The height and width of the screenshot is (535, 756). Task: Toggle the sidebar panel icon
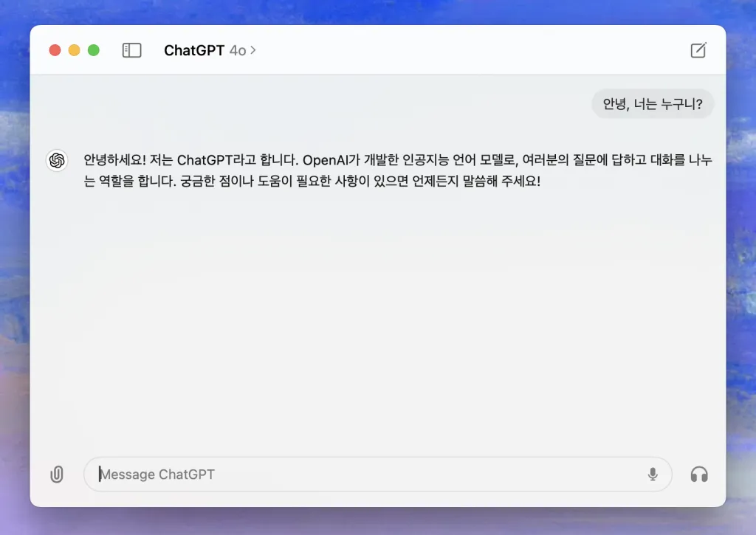coord(131,50)
